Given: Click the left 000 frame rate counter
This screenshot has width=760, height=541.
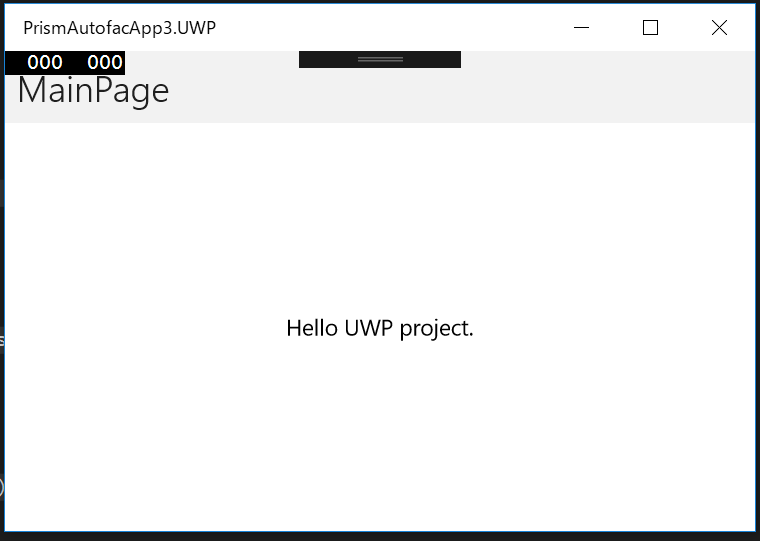Looking at the screenshot, I should click(x=45, y=62).
